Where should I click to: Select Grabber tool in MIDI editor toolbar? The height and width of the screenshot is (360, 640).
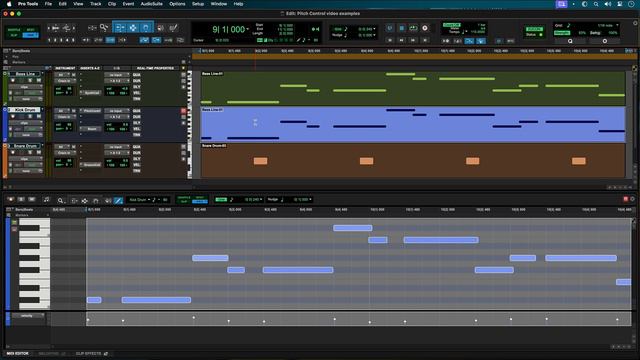(96, 200)
